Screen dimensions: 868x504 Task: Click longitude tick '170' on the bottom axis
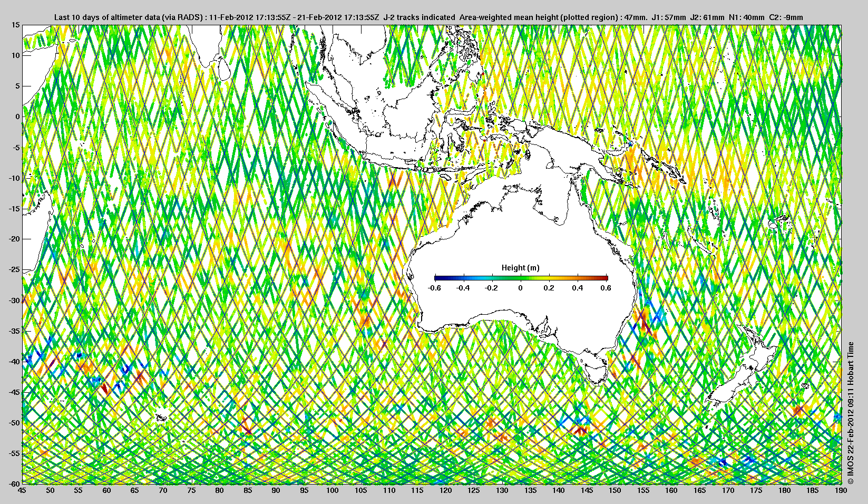727,490
